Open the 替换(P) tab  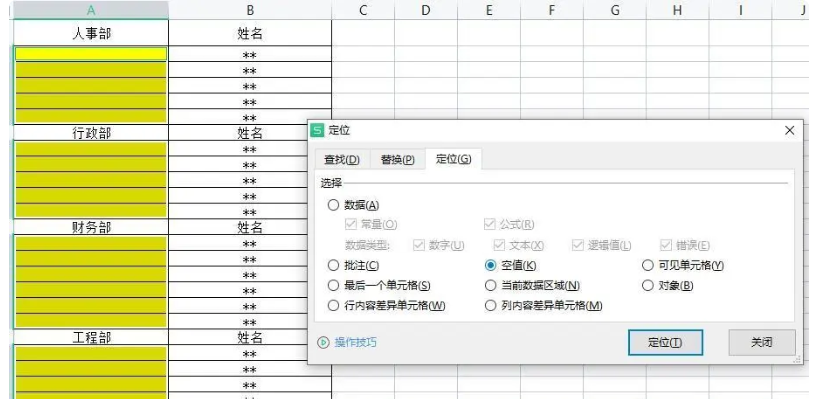pos(397,160)
